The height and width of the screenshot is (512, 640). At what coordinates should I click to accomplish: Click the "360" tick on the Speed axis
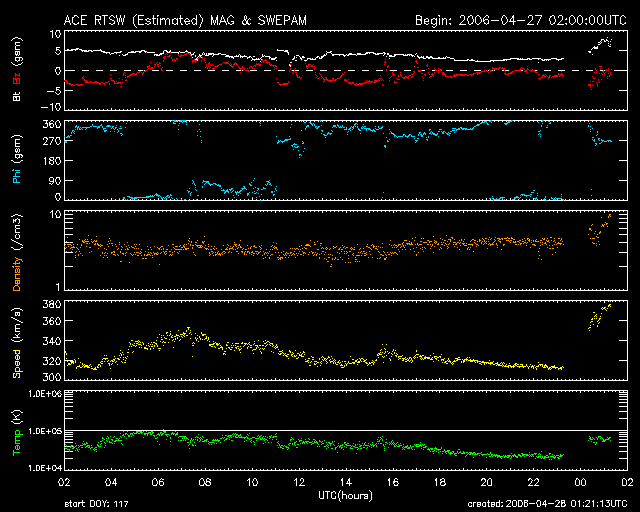click(52, 321)
